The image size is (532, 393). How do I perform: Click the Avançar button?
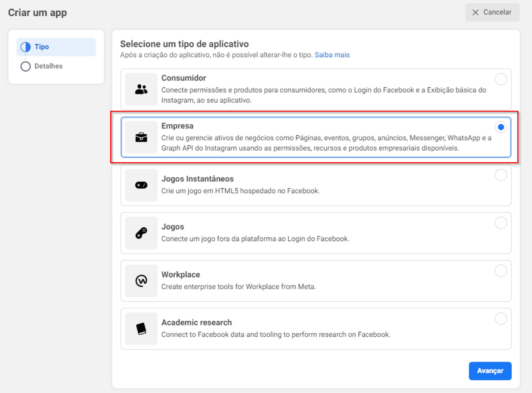[490, 371]
